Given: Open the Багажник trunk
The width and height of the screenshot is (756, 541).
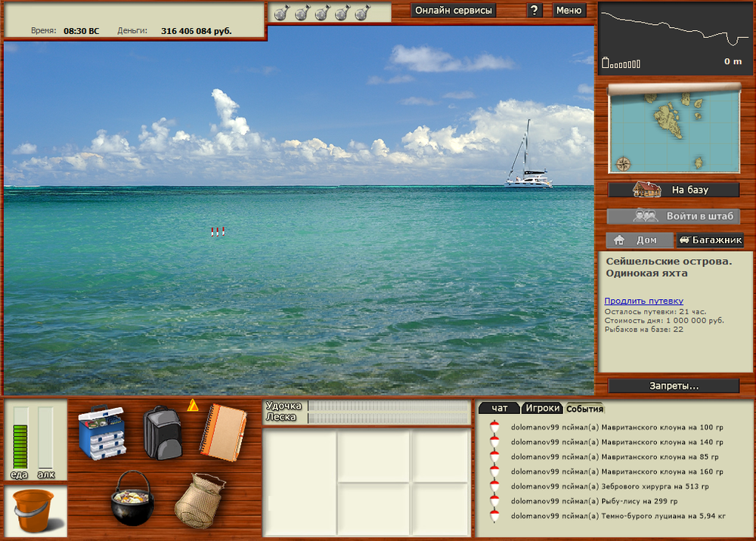Looking at the screenshot, I should (710, 240).
